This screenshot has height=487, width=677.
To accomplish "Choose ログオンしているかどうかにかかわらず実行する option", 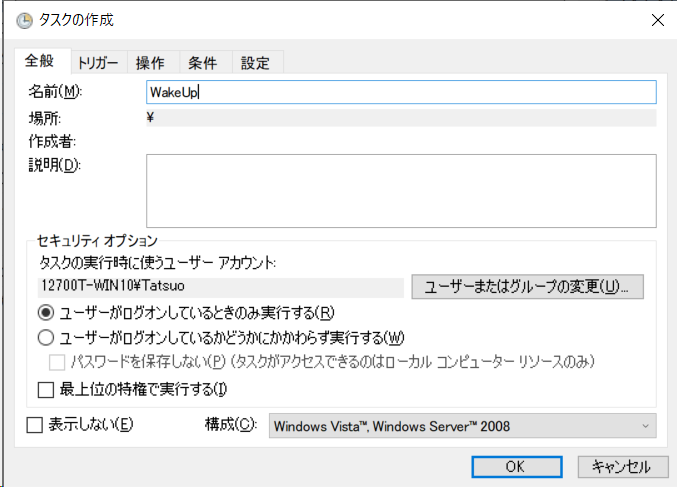I will click(45, 337).
